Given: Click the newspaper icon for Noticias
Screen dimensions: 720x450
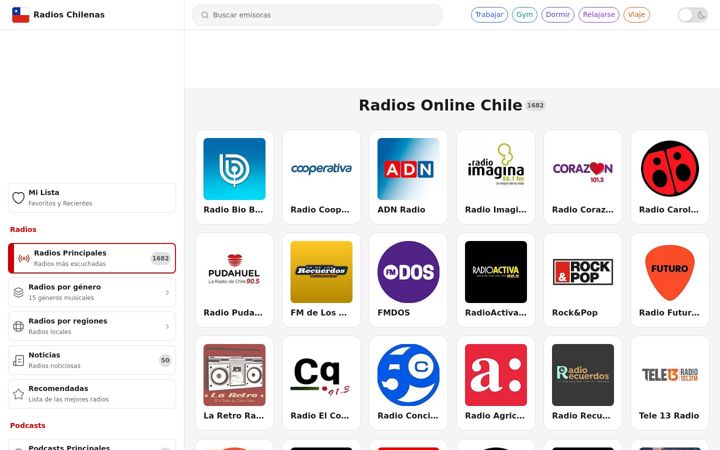Looking at the screenshot, I should tap(18, 360).
